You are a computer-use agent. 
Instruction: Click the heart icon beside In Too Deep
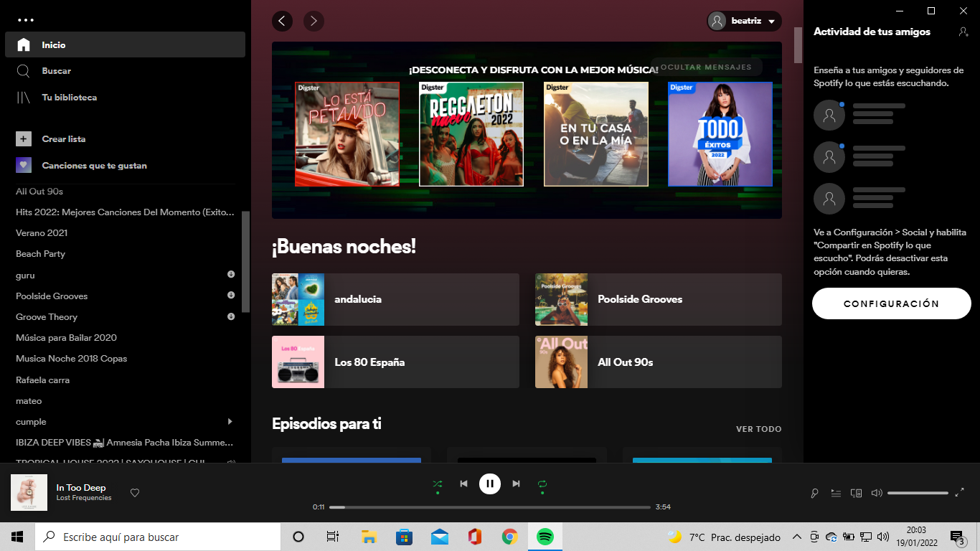134,493
